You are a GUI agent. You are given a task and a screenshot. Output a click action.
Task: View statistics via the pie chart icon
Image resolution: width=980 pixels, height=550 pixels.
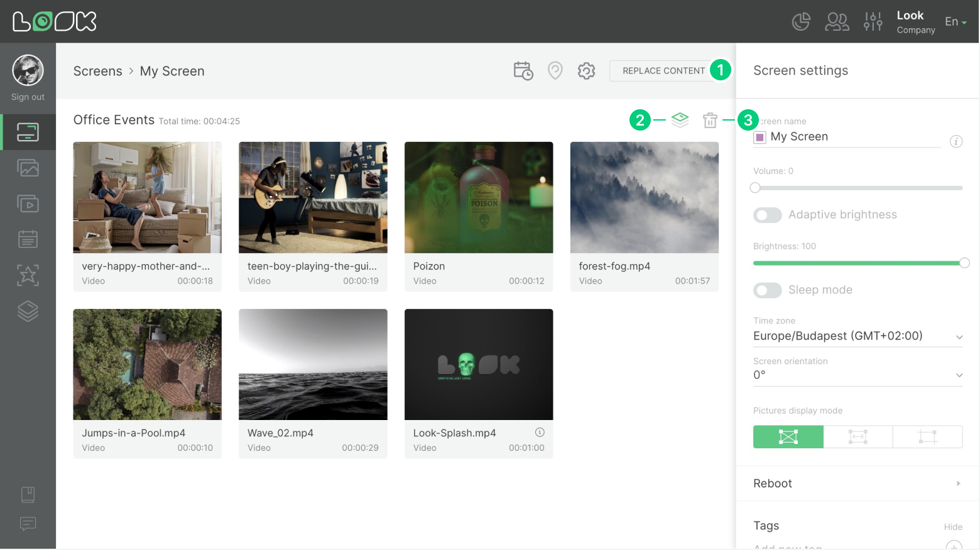tap(801, 21)
